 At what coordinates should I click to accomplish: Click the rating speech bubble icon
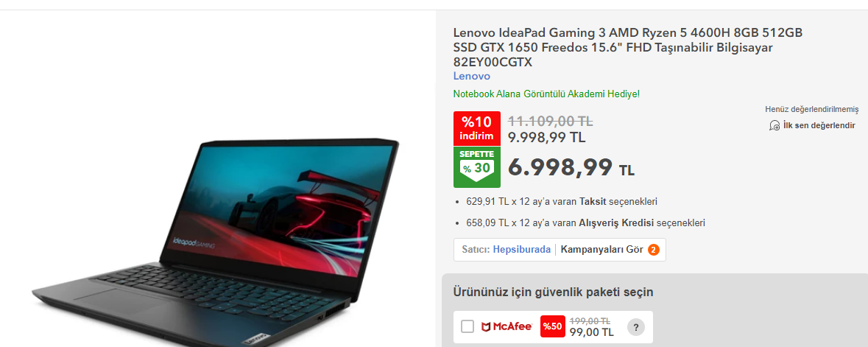775,126
